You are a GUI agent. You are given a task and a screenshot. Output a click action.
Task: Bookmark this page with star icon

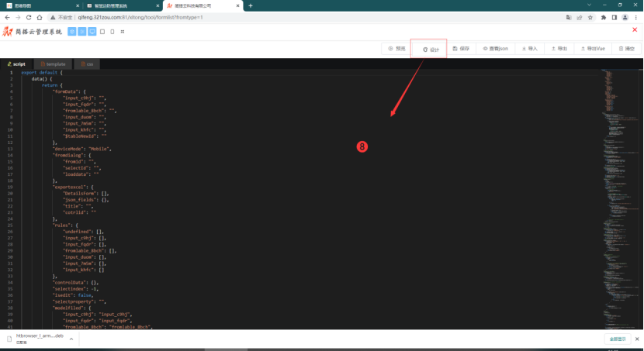pos(590,16)
